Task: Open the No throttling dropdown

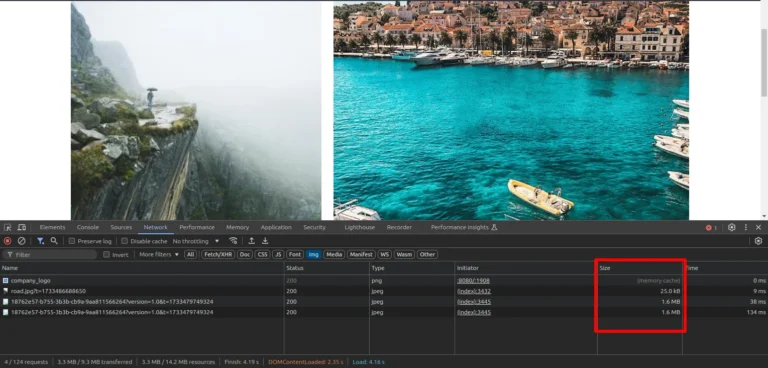Action: [195, 241]
